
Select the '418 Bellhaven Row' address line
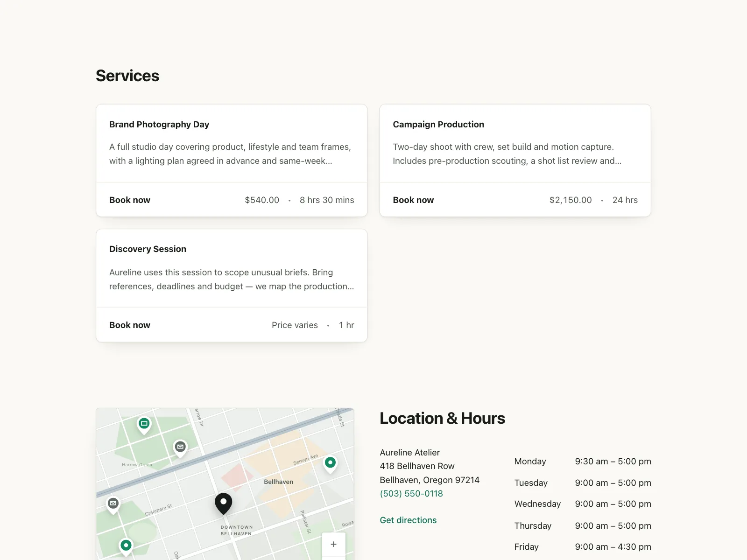417,466
